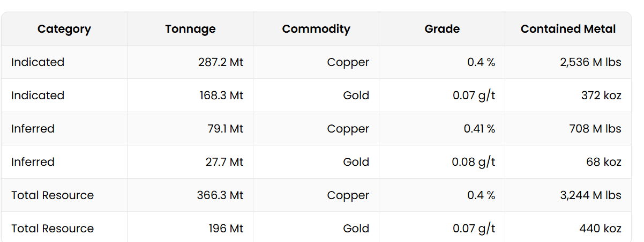Select the 3,244 M lbs total cell
Image resolution: width=644 pixels, height=242 pixels.
[590, 195]
